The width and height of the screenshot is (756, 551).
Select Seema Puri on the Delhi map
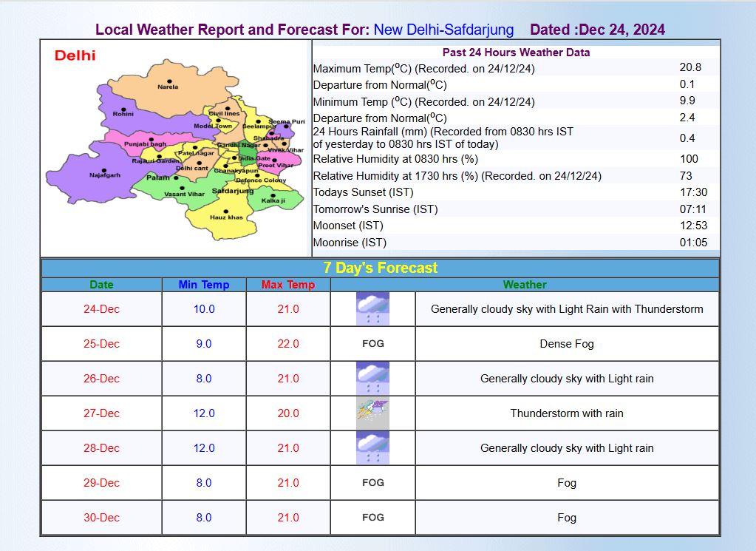[x=287, y=121]
